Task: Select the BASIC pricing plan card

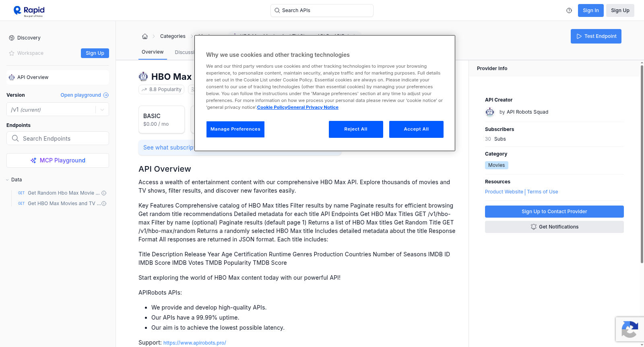Action: point(161,120)
